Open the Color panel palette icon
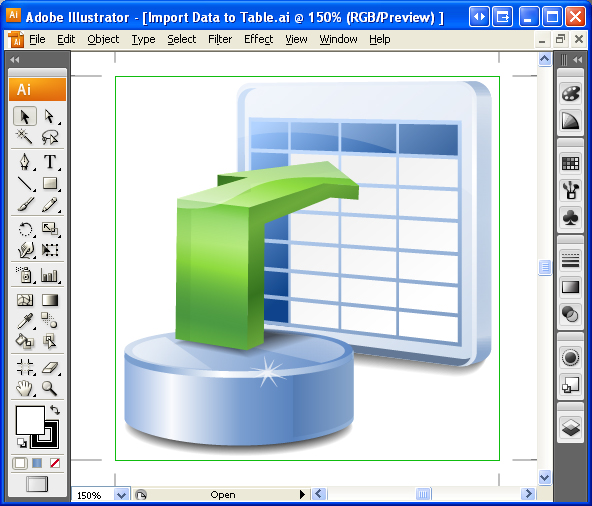The height and width of the screenshot is (506, 592). coord(570,94)
